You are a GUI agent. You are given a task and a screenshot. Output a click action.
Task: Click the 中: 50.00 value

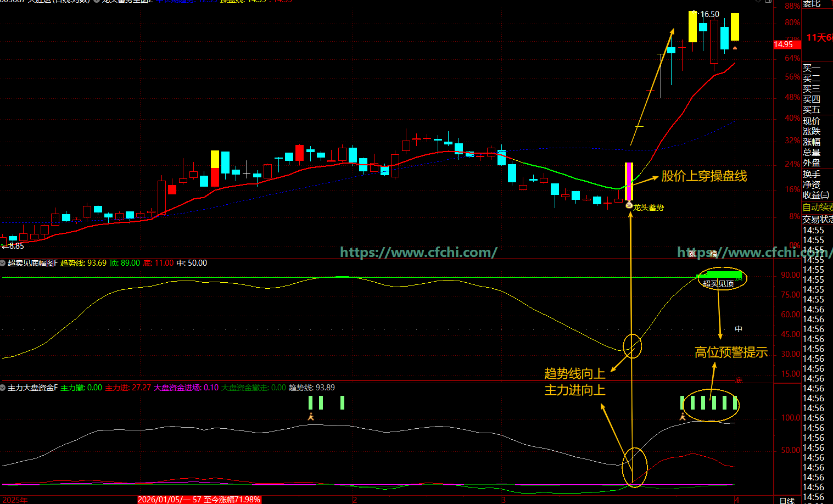[192, 263]
